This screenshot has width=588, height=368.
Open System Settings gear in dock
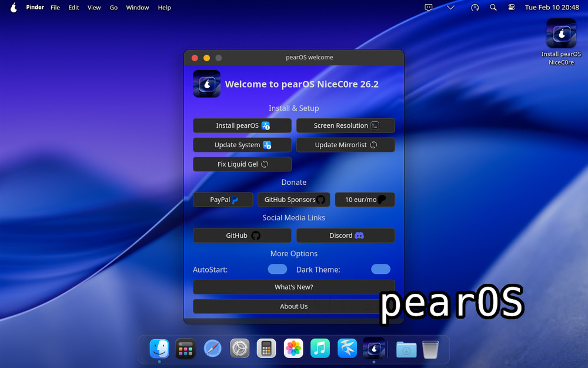(x=240, y=349)
